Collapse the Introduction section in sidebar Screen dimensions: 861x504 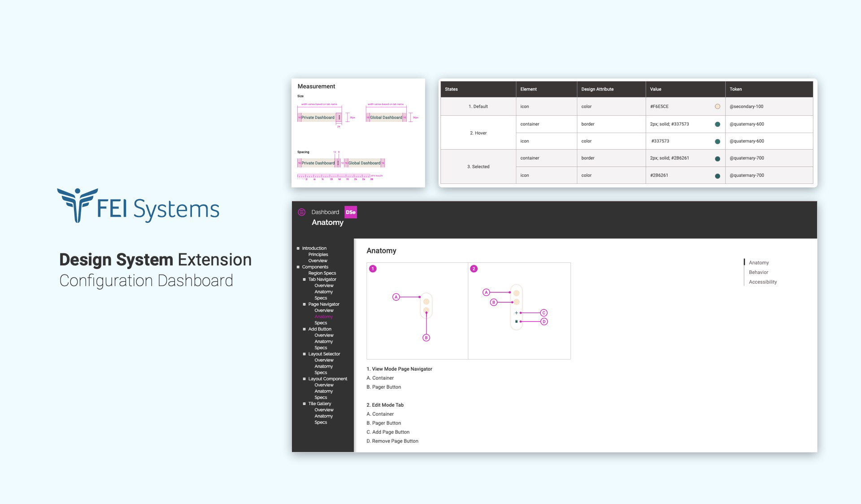click(298, 248)
